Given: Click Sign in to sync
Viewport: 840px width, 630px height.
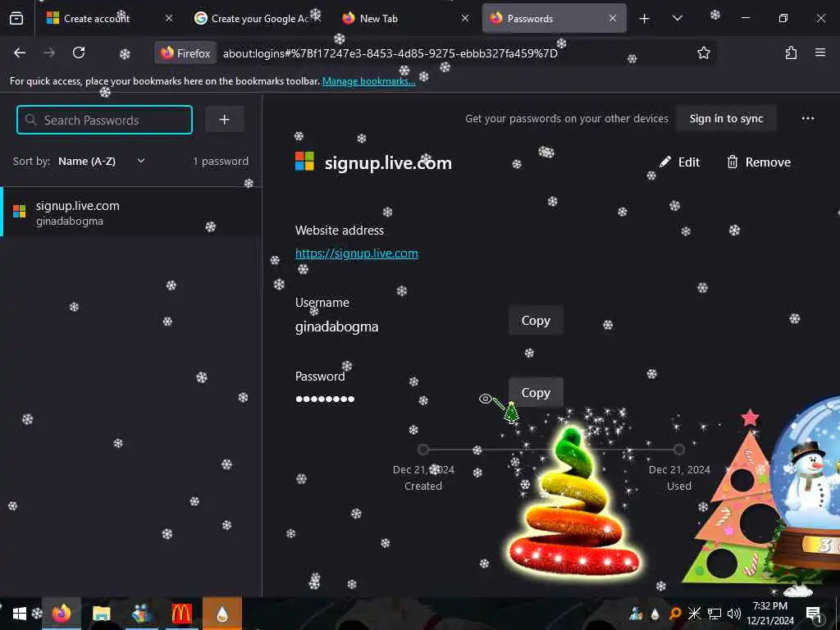Looking at the screenshot, I should [x=726, y=118].
